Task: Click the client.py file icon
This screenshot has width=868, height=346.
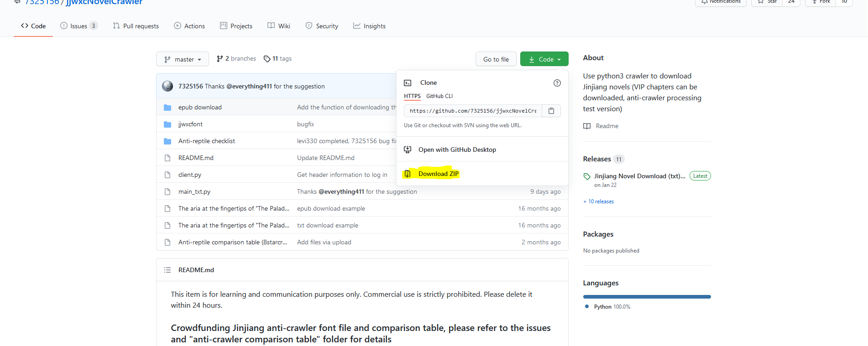Action: (167, 175)
